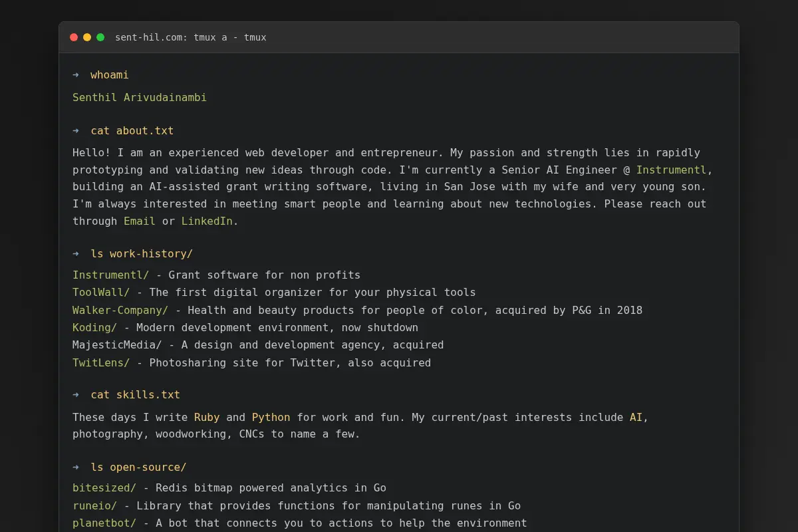Click the red close window dot
798x532 pixels.
coord(74,37)
